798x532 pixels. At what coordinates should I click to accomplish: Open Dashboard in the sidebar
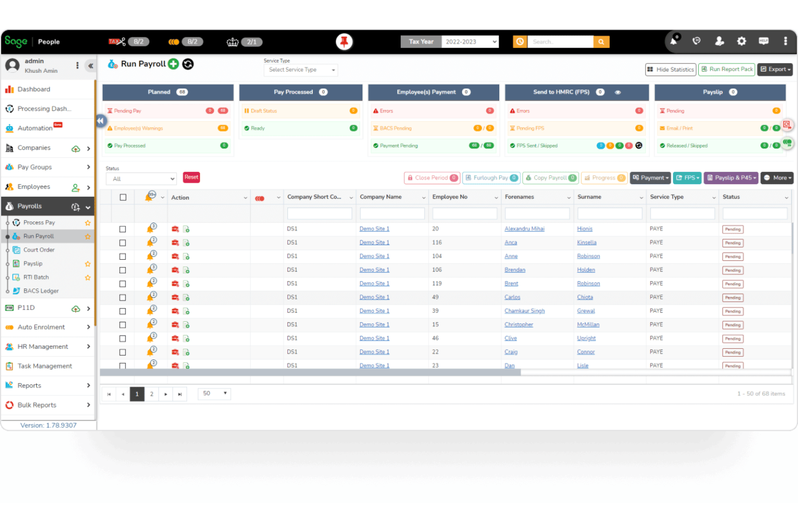coord(34,89)
